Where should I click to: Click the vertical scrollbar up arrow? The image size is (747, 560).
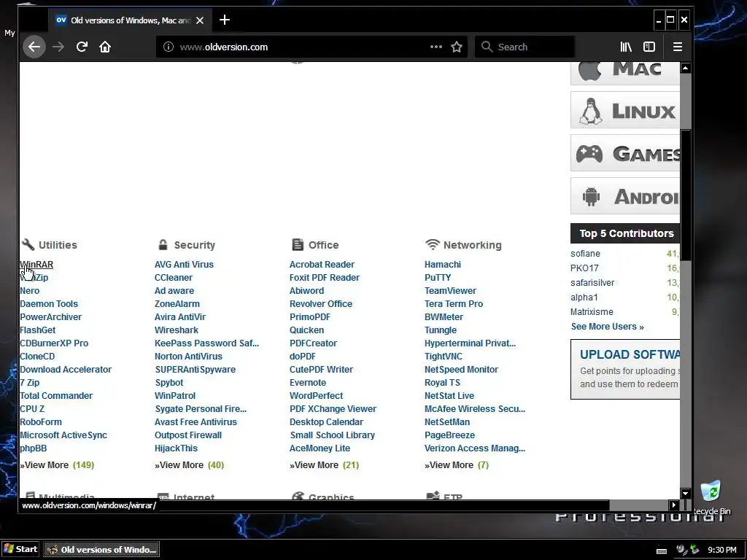686,68
